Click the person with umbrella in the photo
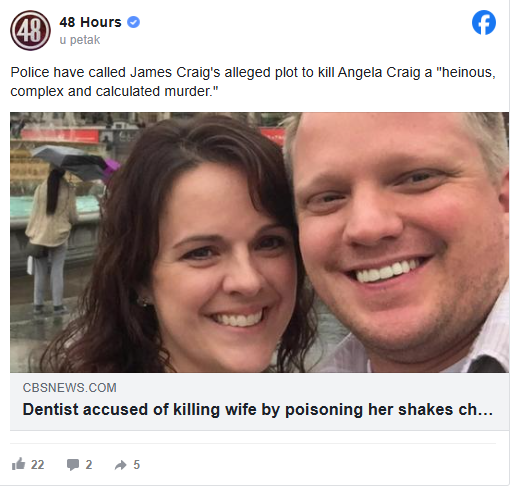This screenshot has height=499, width=514. (53, 230)
